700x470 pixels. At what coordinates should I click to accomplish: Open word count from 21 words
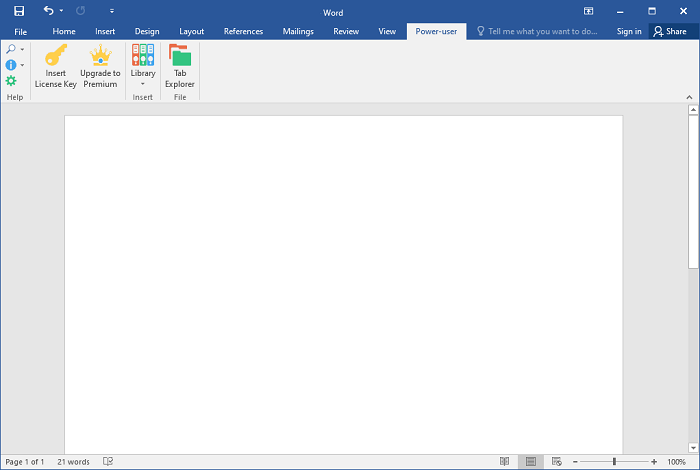click(x=73, y=462)
